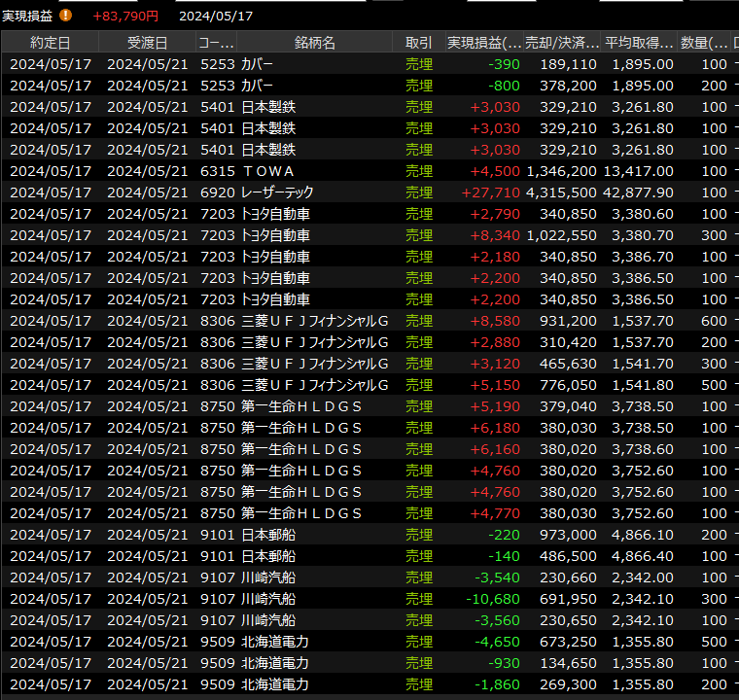Click the 平均取得 column header
This screenshot has height=700, width=739.
tap(639, 43)
